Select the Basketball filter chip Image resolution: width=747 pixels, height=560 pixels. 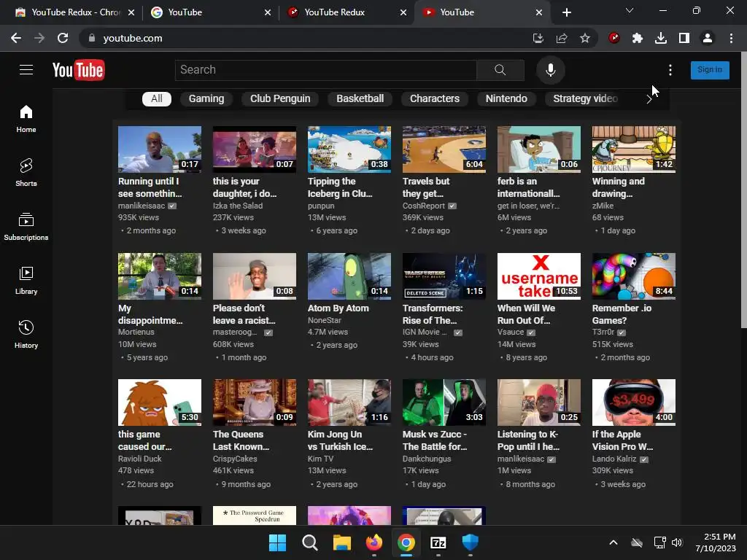coord(360,98)
